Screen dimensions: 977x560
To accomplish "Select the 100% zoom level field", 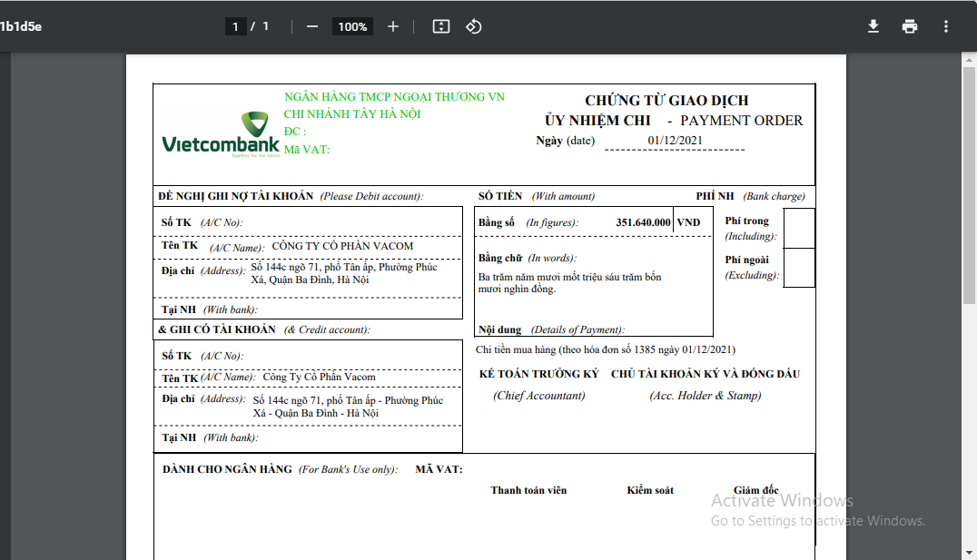I will click(x=352, y=26).
